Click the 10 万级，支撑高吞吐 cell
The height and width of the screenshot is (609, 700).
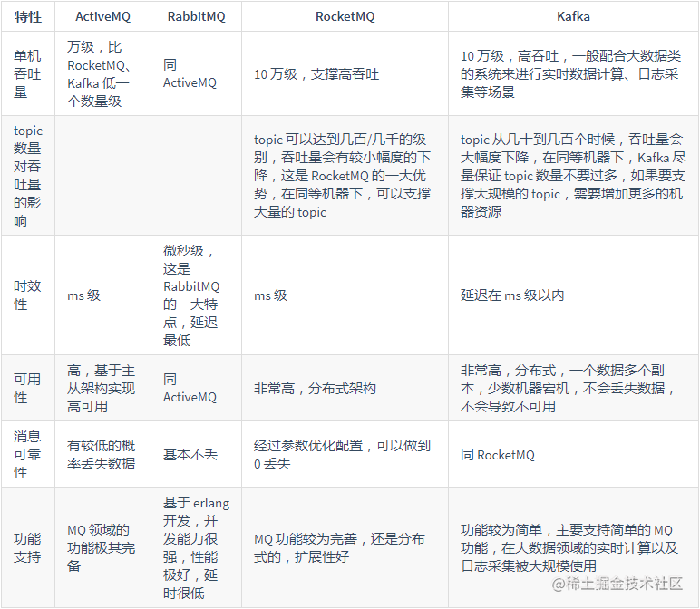coord(345,73)
